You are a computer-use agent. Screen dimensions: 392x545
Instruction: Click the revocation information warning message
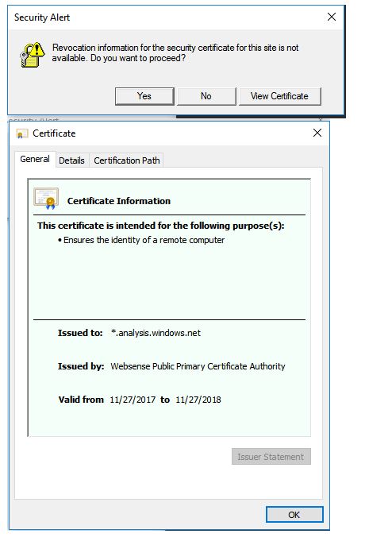[175, 52]
